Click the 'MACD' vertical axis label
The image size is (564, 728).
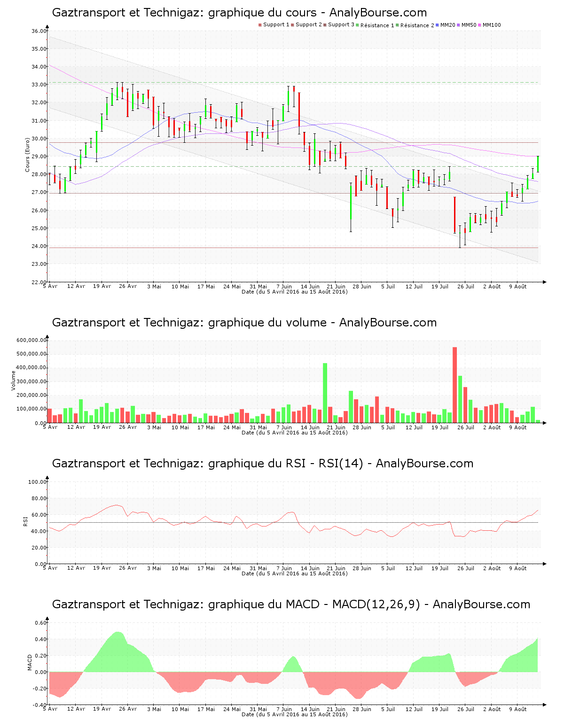(30, 662)
